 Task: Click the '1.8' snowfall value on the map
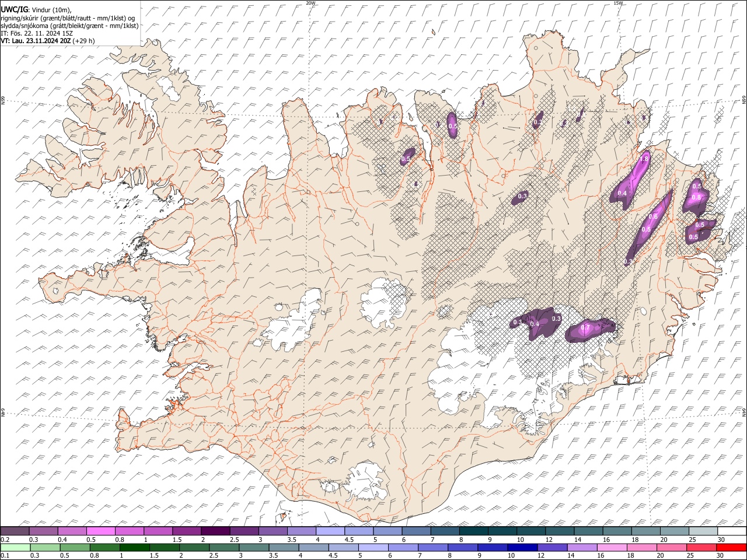point(645,159)
